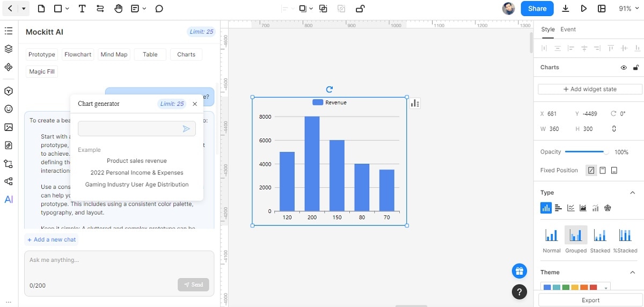The height and width of the screenshot is (307, 644).
Task: Collapse the Type section
Action: pyautogui.click(x=632, y=193)
